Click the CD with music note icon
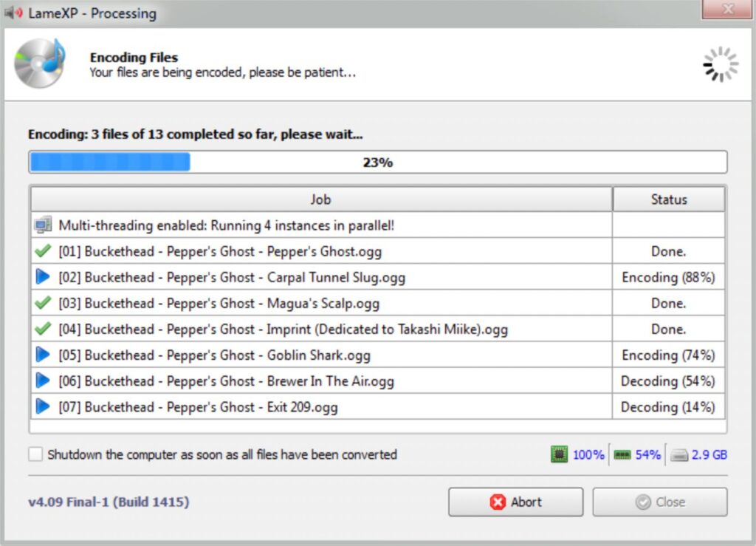 40,64
